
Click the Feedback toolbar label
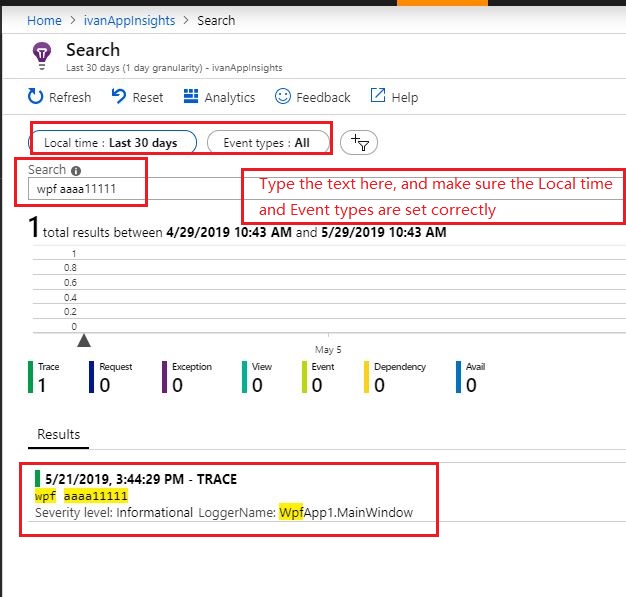323,97
